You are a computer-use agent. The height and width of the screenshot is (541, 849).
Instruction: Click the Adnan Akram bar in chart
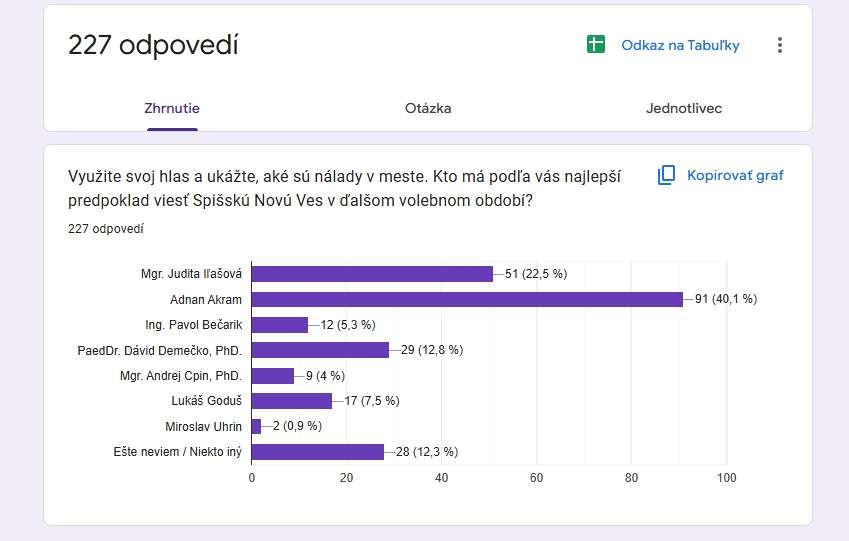[x=467, y=299]
